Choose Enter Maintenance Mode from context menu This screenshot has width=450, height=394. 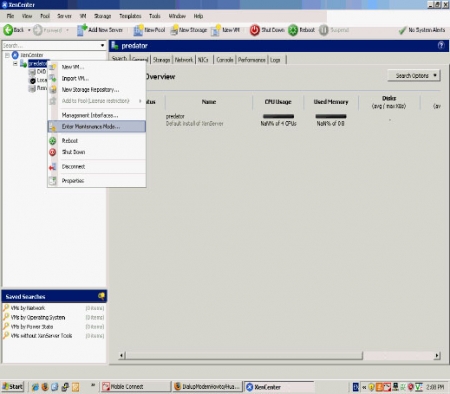97,127
